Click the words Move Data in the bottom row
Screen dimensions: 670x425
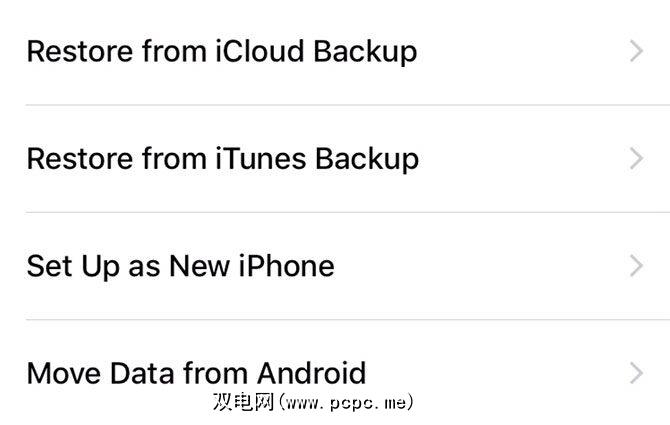102,374
